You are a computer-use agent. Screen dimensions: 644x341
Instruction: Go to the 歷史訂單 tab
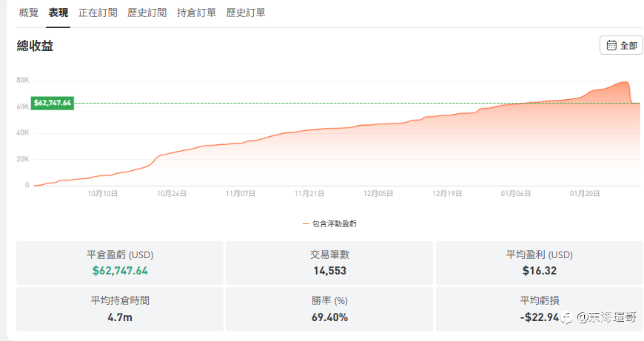click(246, 13)
